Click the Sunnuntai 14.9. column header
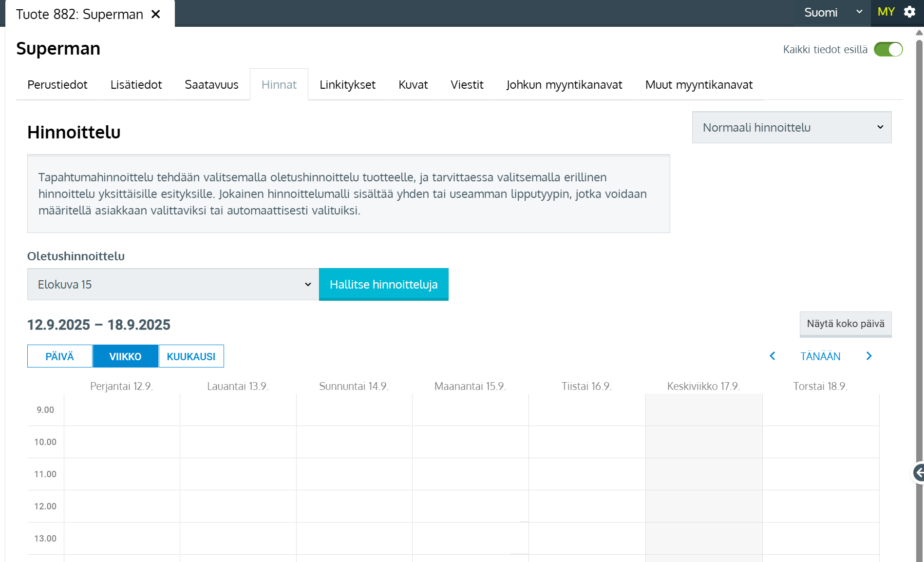The width and height of the screenshot is (924, 562). [x=354, y=386]
